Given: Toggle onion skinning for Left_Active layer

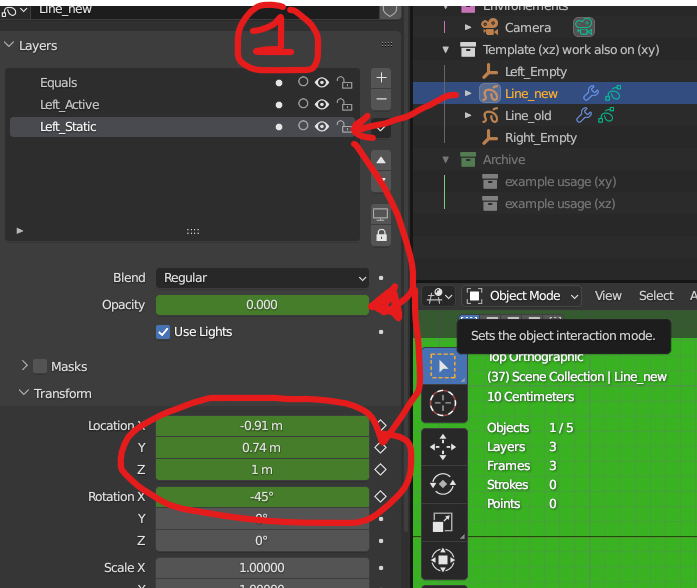Looking at the screenshot, I should (x=303, y=104).
